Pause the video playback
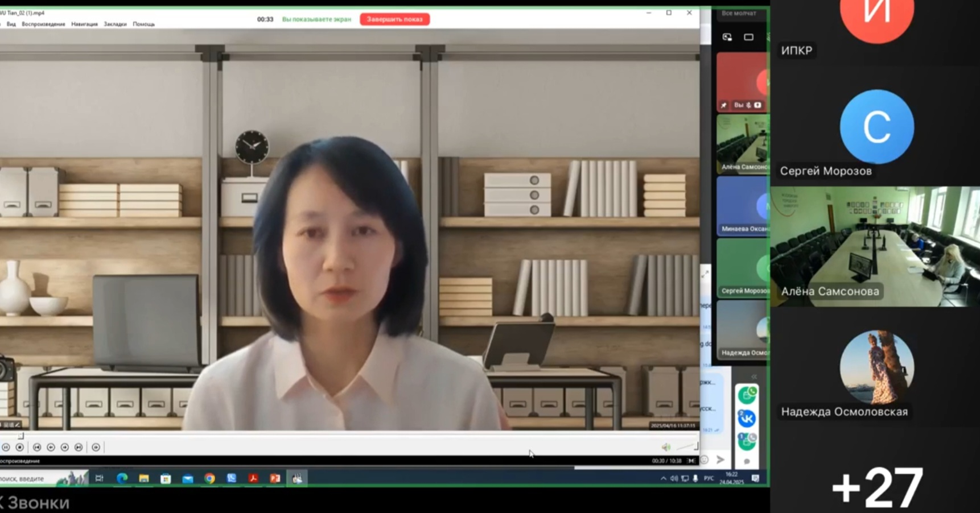The height and width of the screenshot is (513, 980). tap(6, 448)
